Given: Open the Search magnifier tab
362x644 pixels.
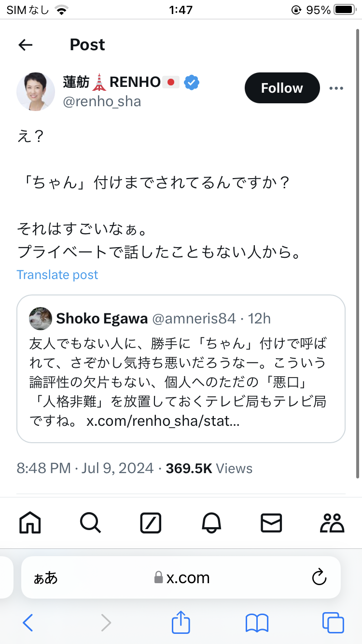Looking at the screenshot, I should tap(90, 523).
